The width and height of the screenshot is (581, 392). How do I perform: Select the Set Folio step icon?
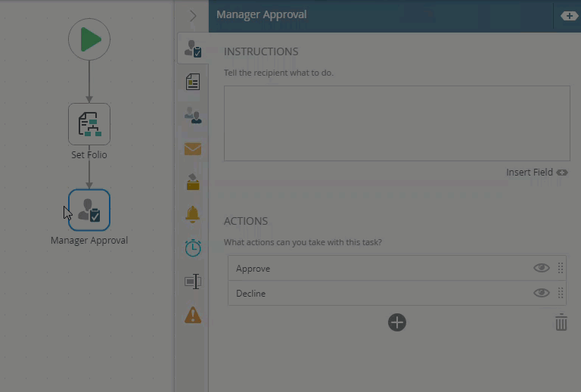[x=89, y=124]
